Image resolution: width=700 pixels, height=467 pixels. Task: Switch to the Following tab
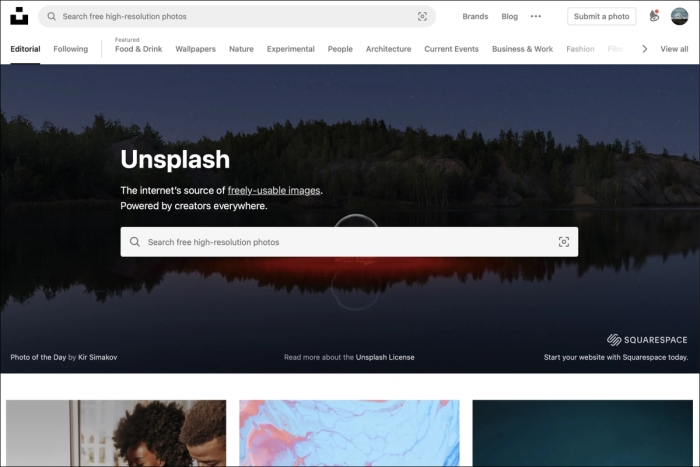tap(71, 49)
